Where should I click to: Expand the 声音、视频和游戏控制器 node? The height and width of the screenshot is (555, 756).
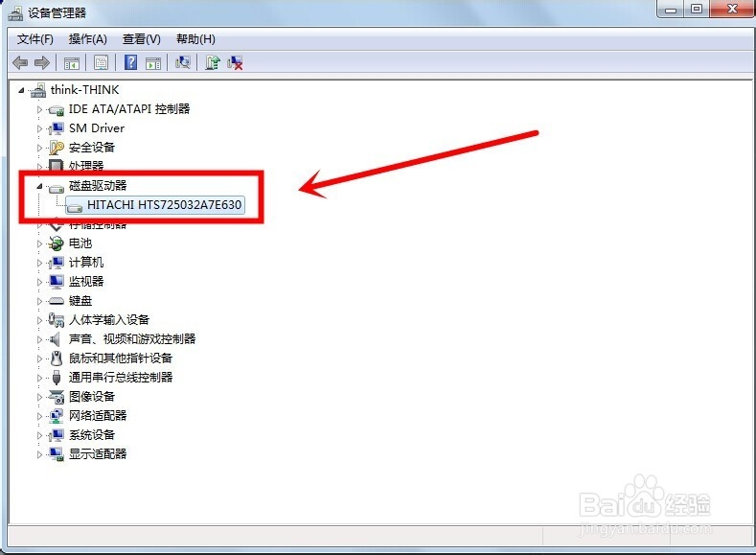pyautogui.click(x=39, y=339)
